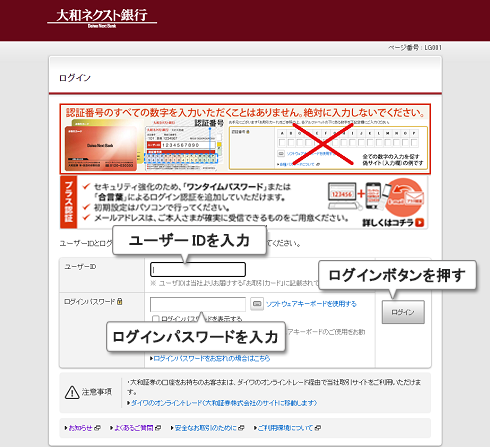Open the ご利用環境について link
The width and height of the screenshot is (490, 447).
285,428
